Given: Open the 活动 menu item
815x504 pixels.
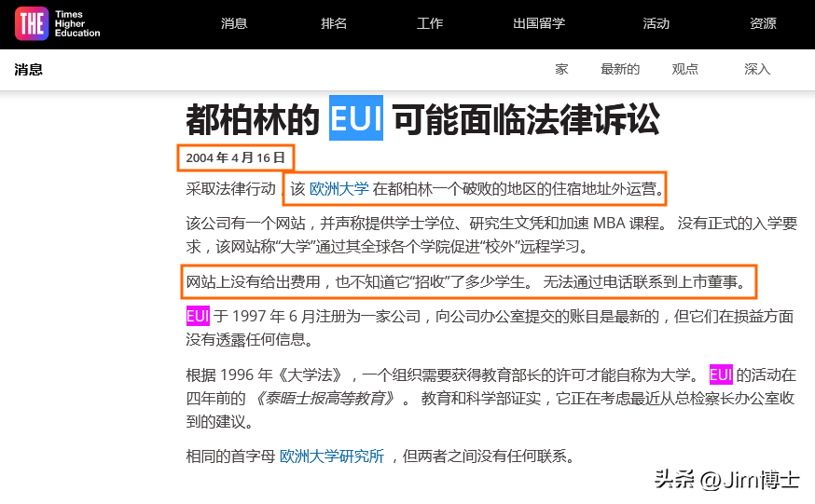Looking at the screenshot, I should click(656, 23).
